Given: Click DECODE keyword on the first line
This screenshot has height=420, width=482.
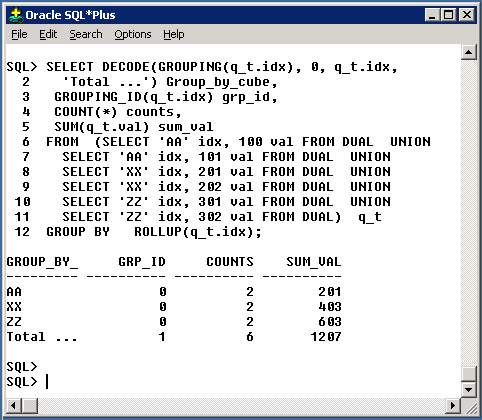Looking at the screenshot, I should [126, 67].
